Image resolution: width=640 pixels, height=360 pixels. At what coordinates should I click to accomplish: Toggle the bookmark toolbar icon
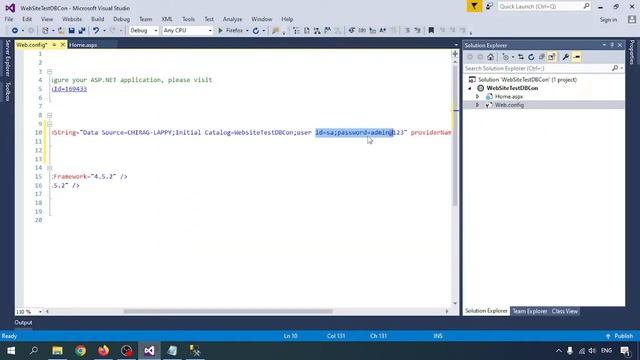click(431, 31)
